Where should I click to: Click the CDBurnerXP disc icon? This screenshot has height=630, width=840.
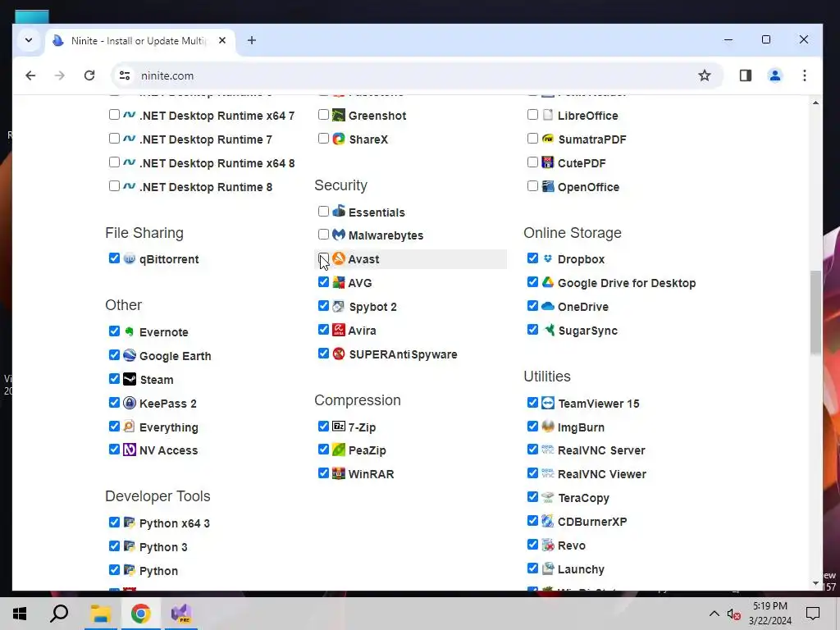[x=547, y=521]
